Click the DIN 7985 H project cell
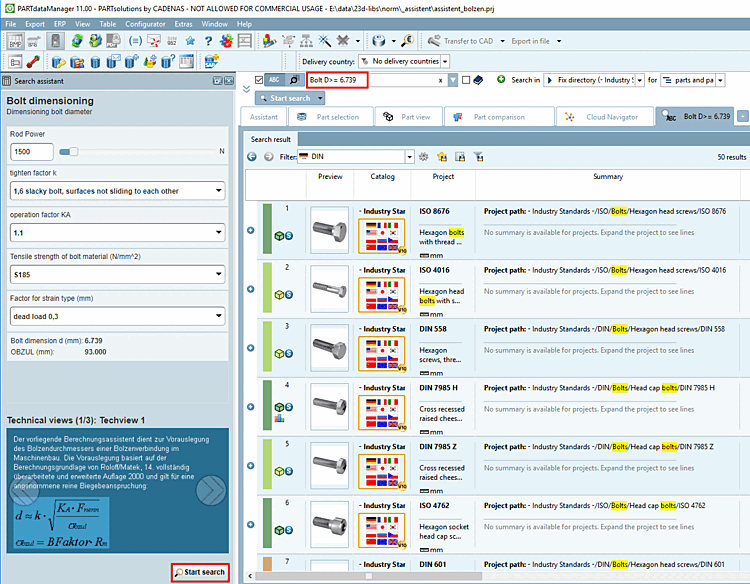Image resolution: width=750 pixels, height=584 pixels. point(442,409)
